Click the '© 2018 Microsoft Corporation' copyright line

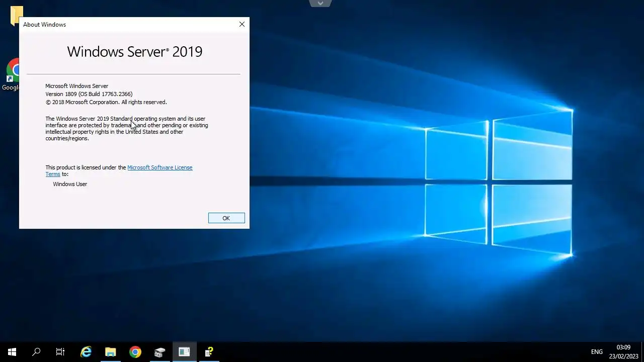pos(106,102)
